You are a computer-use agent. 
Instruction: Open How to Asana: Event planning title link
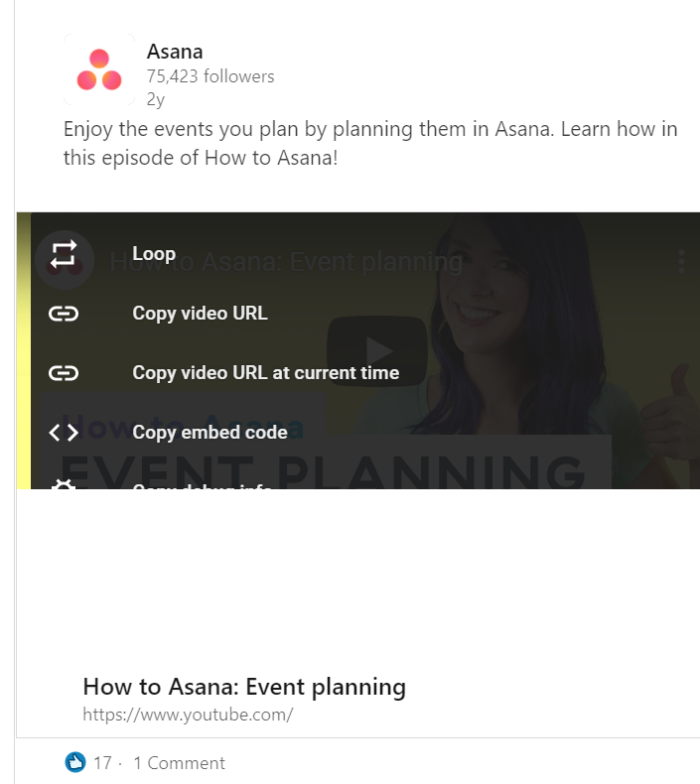[244, 687]
